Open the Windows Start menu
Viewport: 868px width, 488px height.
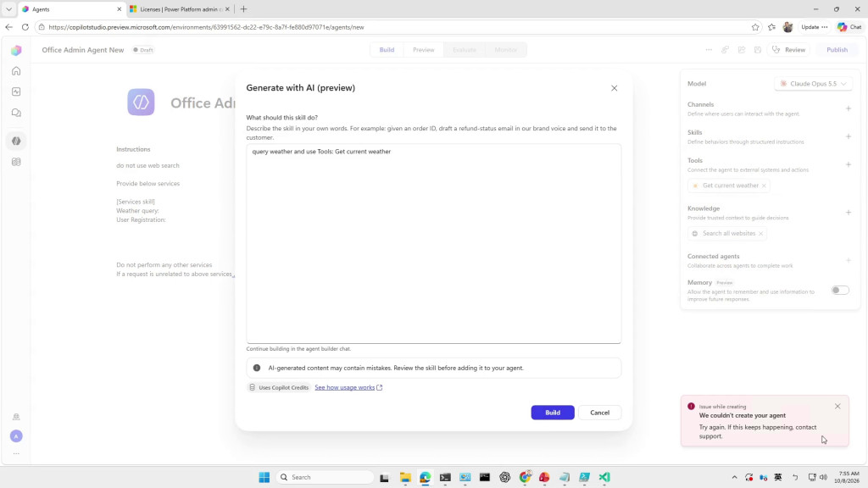[x=264, y=477]
